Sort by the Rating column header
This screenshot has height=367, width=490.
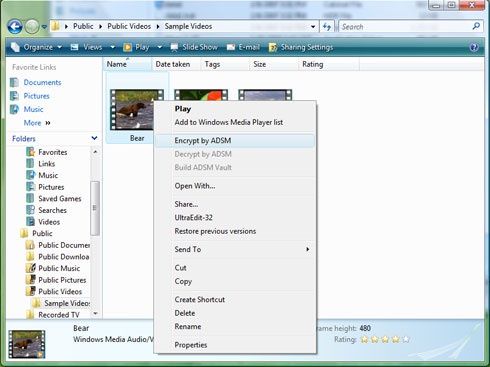(329, 64)
